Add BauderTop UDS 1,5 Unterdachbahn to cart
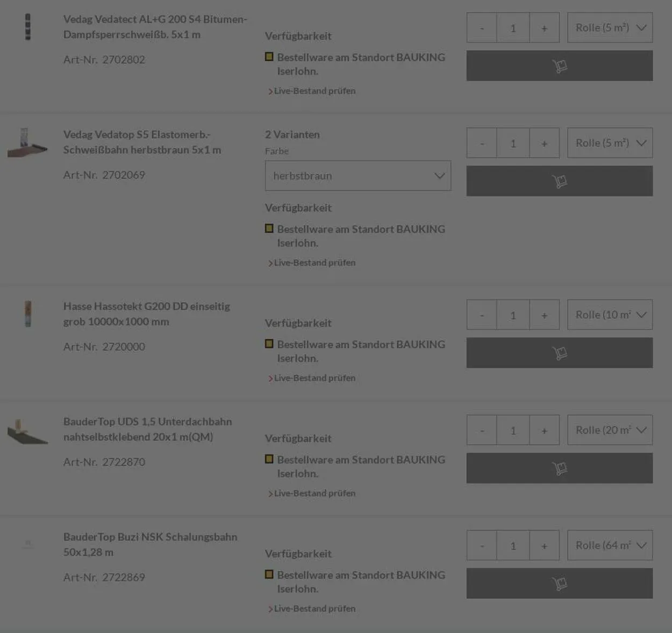Viewport: 672px width, 633px height. 559,468
